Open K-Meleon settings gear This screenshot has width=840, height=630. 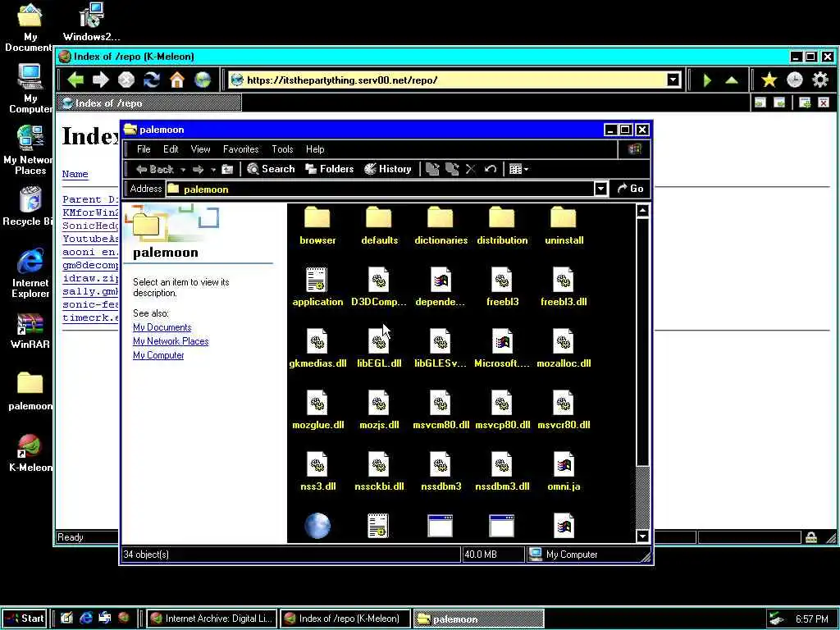point(820,80)
